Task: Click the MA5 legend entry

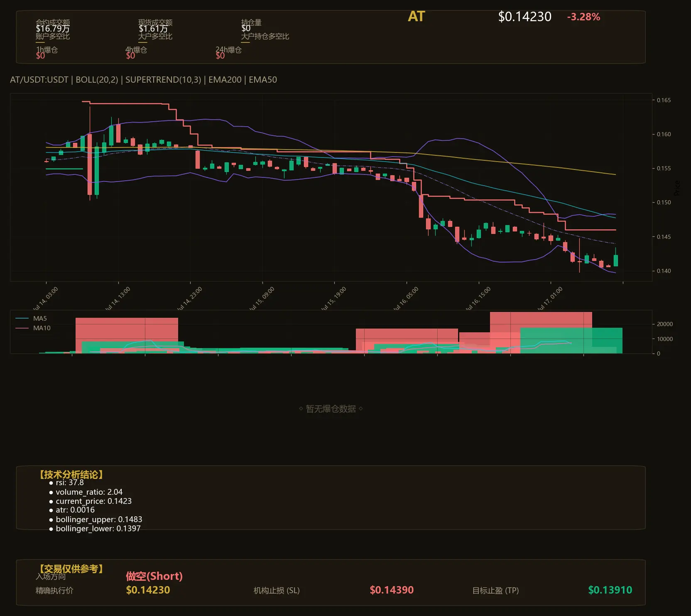Action: pyautogui.click(x=31, y=319)
